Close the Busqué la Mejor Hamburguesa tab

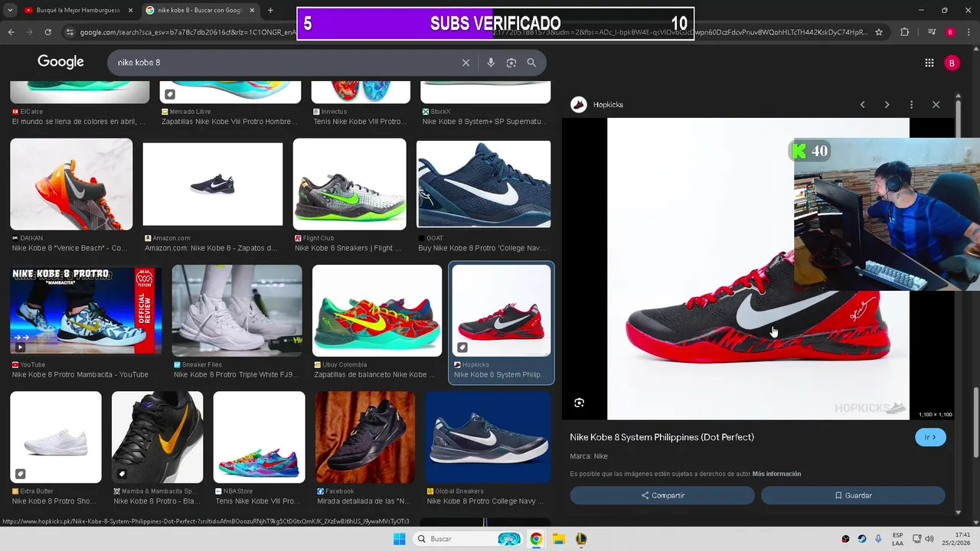point(130,10)
